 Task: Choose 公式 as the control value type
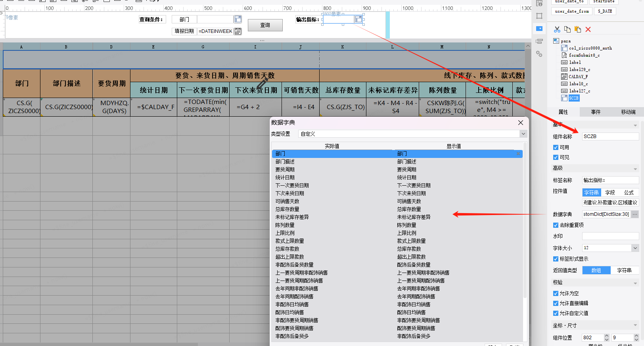click(x=629, y=192)
